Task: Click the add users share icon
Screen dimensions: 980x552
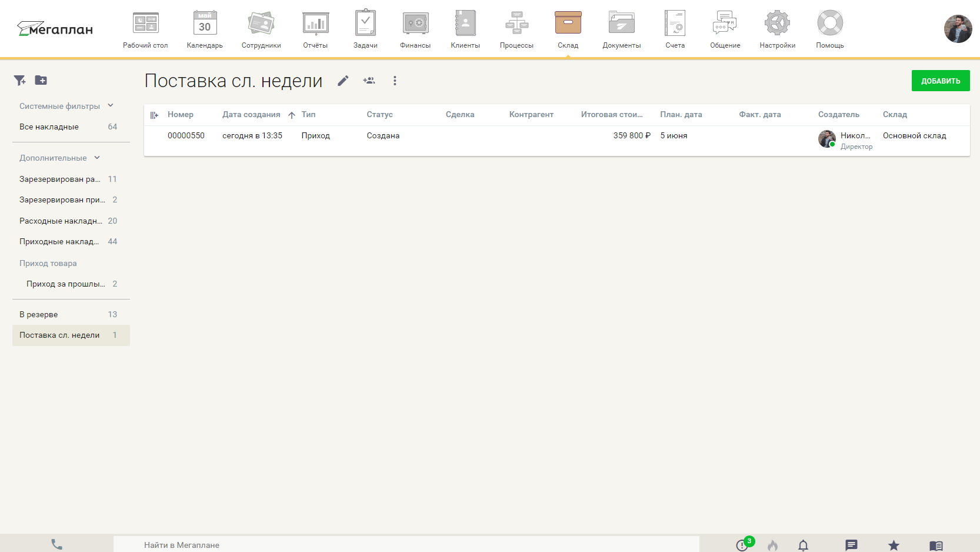Action: [x=369, y=81]
